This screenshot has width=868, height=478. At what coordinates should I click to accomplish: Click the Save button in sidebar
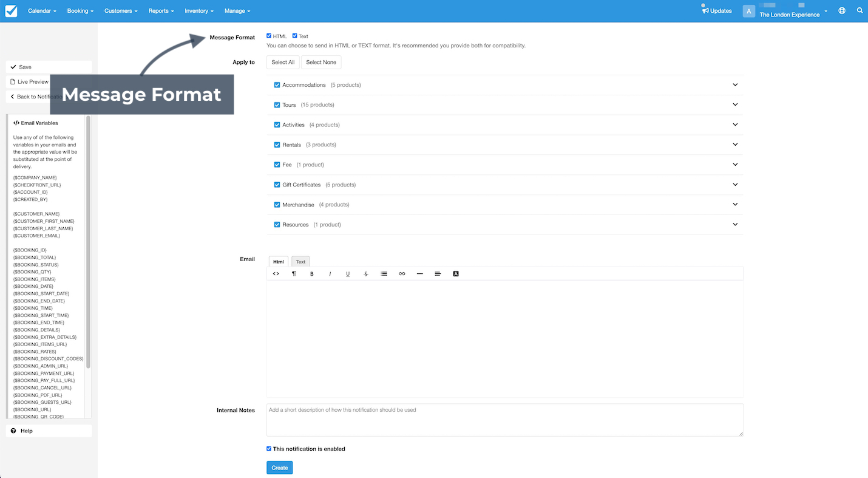point(49,67)
